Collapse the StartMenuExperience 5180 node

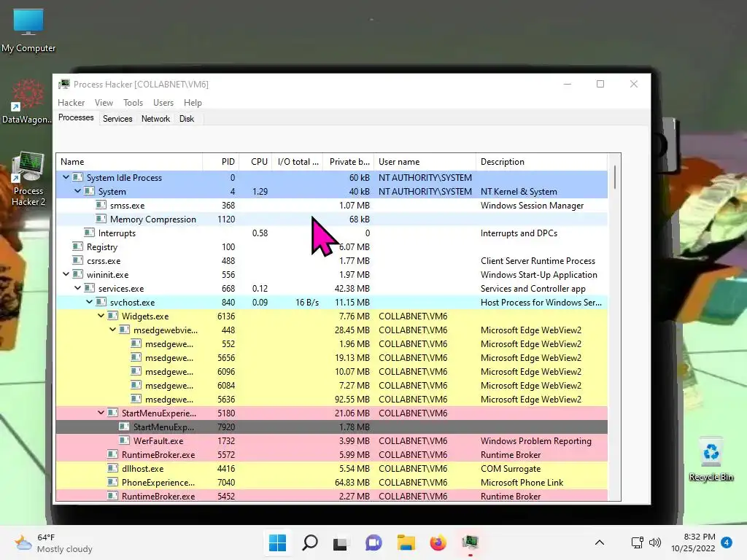(x=101, y=413)
